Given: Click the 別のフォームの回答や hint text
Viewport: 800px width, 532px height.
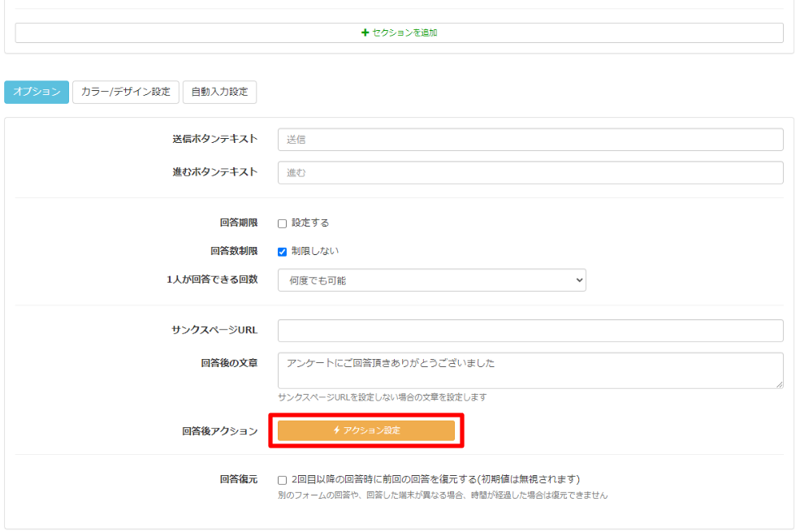Looking at the screenshot, I should tap(443, 495).
